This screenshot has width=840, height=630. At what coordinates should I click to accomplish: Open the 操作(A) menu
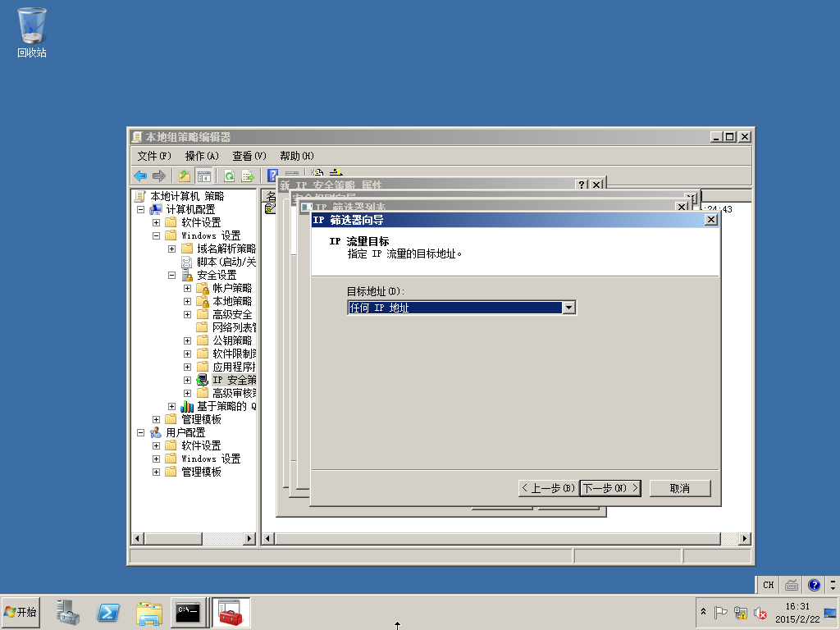(202, 156)
